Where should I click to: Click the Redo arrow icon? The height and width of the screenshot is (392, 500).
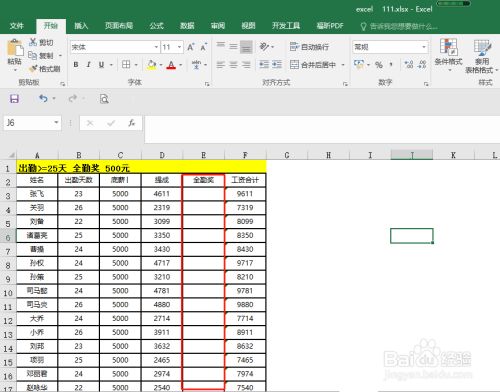coord(72,99)
